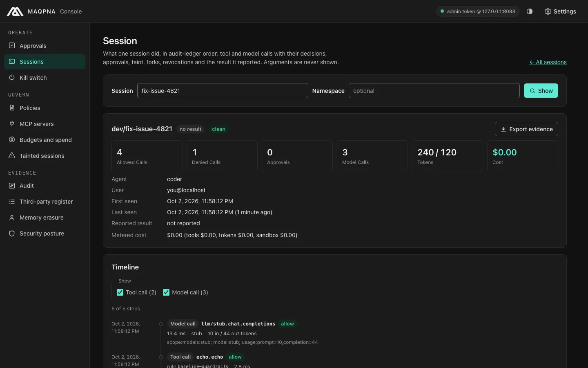Click the Sessions terminal icon

[12, 61]
